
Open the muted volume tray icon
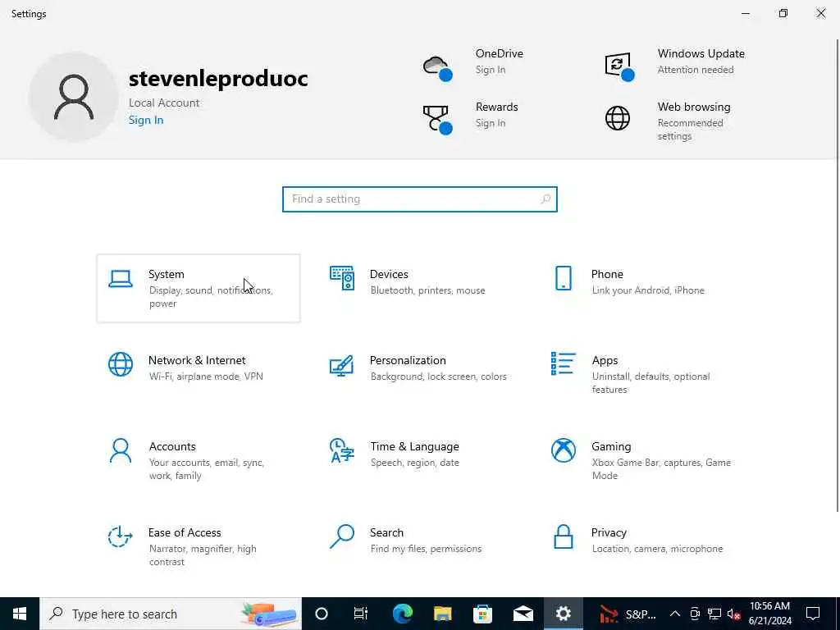tap(734, 614)
